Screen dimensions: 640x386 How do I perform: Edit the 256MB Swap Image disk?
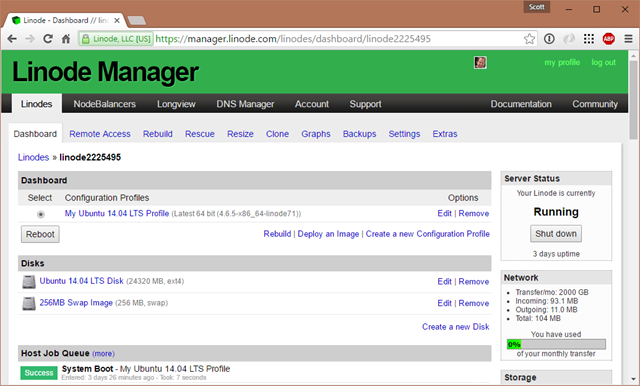point(444,303)
